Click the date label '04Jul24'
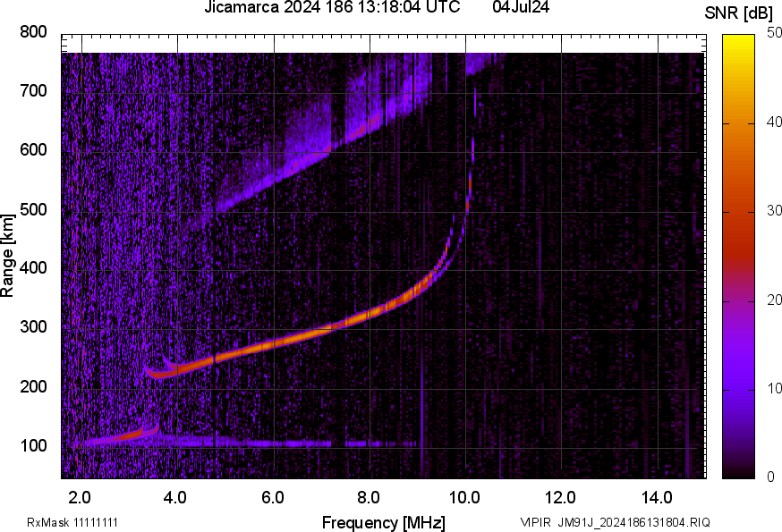This screenshot has width=782, height=532. pos(521,7)
